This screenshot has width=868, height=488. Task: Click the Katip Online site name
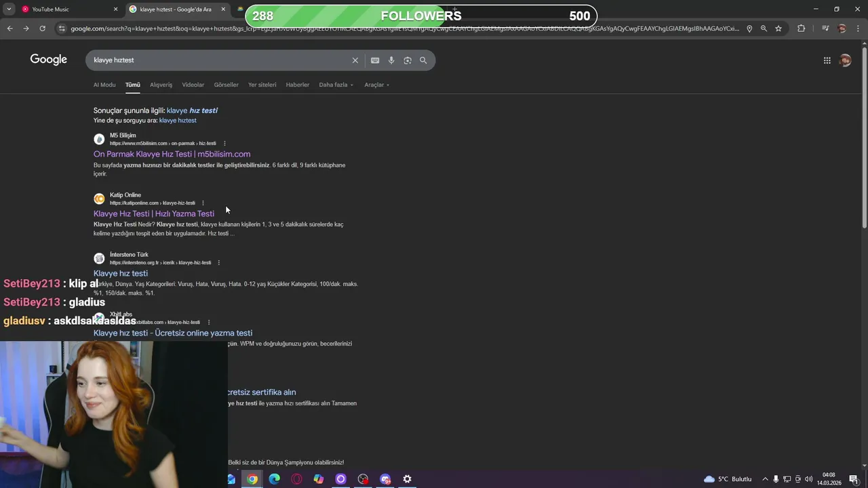point(125,195)
